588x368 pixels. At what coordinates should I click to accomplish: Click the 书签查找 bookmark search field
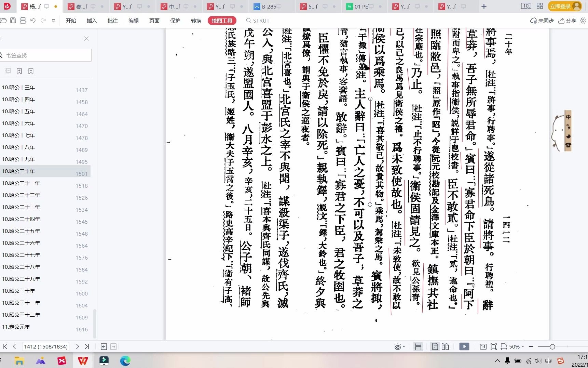(x=45, y=55)
